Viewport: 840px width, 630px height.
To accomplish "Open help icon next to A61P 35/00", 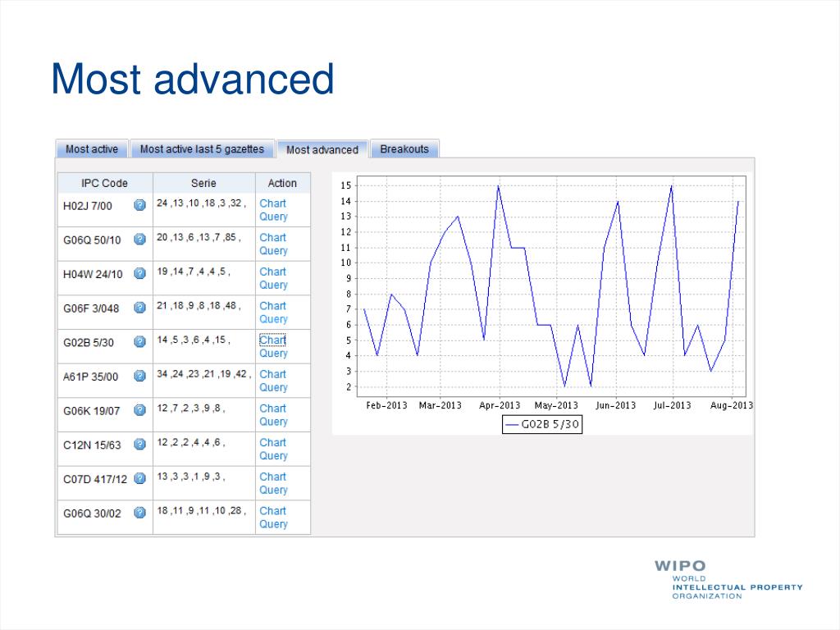I will pos(139,376).
